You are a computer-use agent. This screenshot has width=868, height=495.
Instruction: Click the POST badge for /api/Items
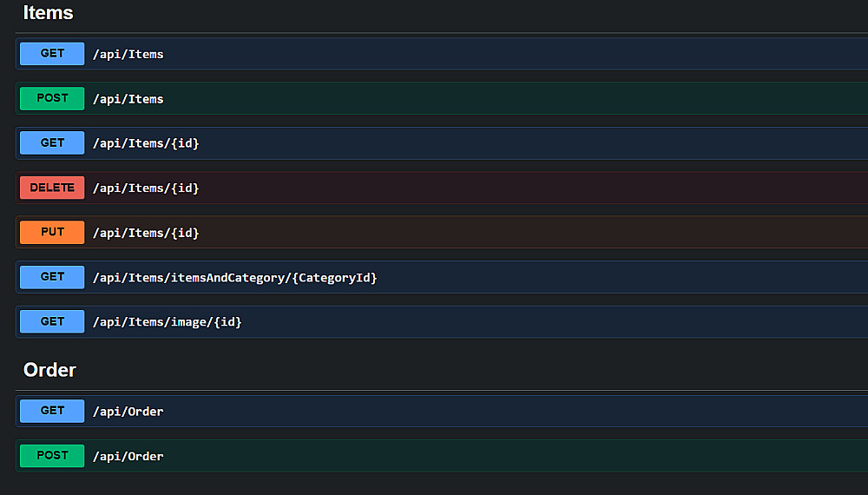point(52,99)
